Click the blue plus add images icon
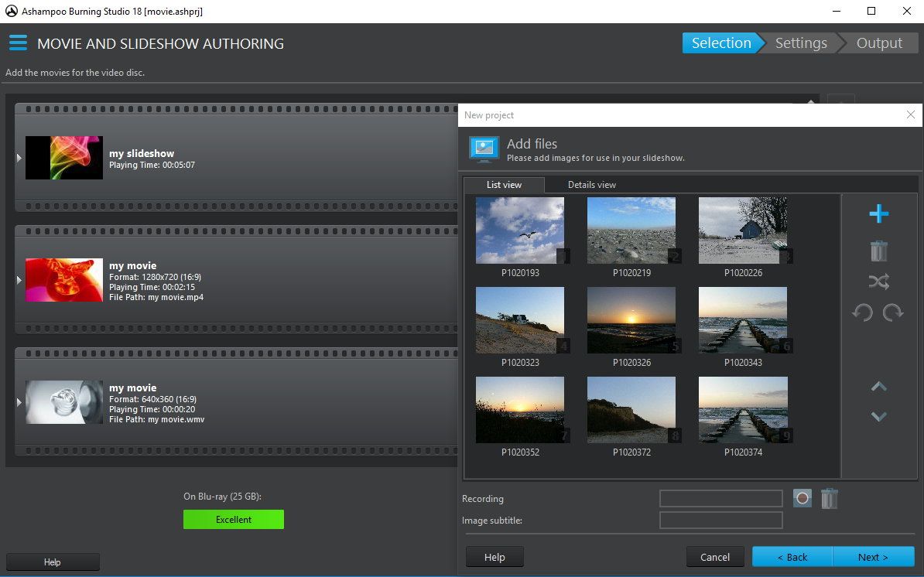Image resolution: width=924 pixels, height=577 pixels. click(878, 214)
